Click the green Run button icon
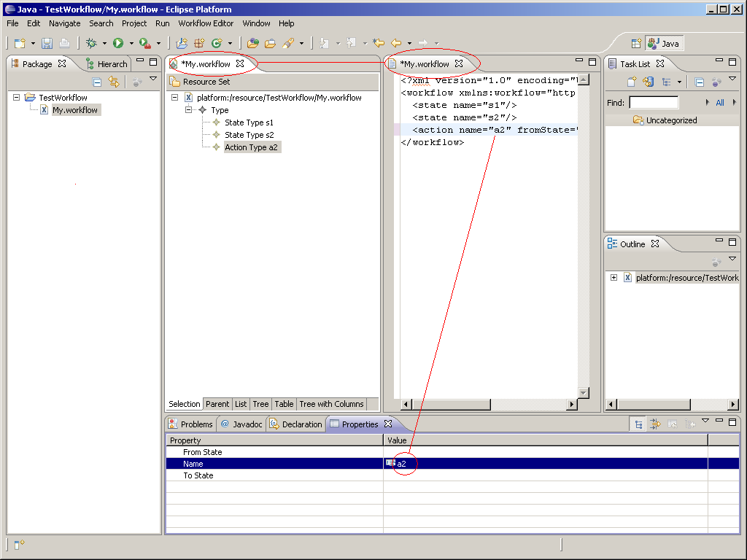747x560 pixels. pos(118,44)
